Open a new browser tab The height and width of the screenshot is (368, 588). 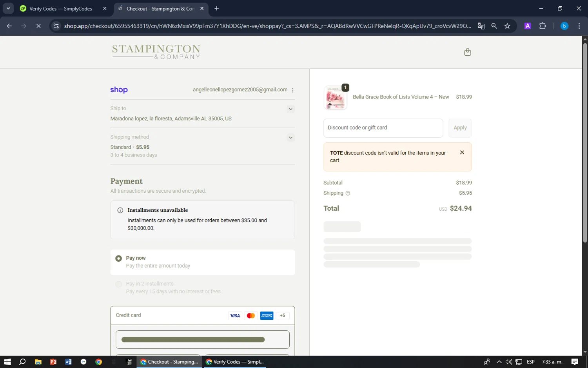(216, 8)
